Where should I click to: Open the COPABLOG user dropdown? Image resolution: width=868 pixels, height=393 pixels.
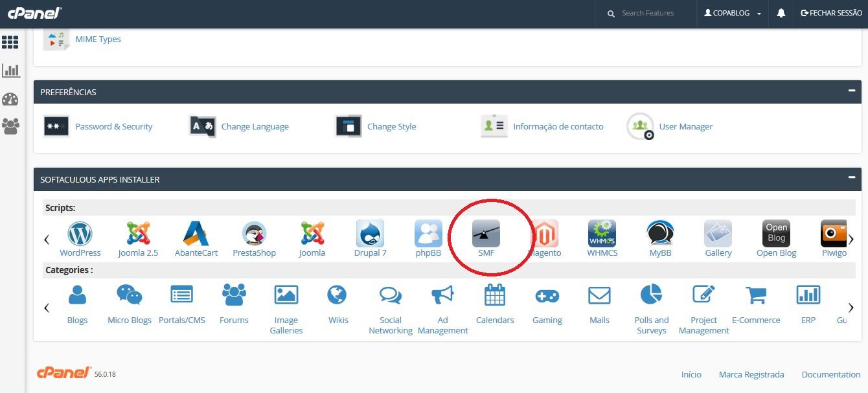pos(733,13)
